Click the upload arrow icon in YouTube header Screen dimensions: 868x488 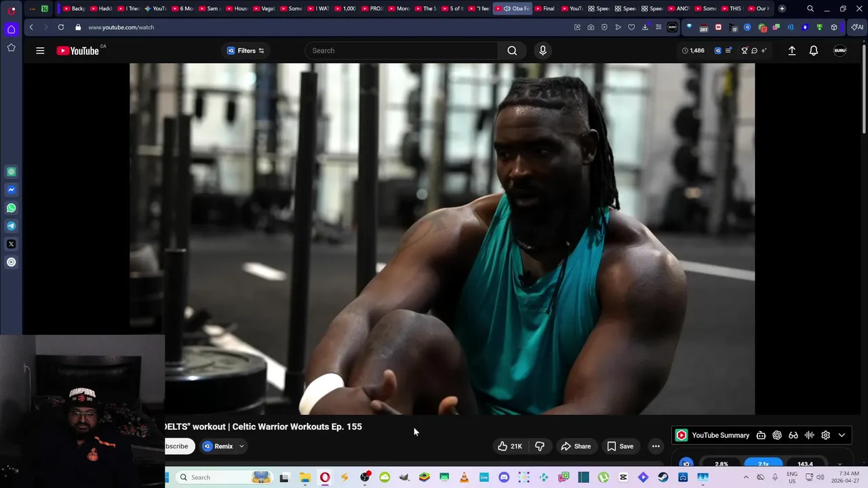click(x=791, y=51)
